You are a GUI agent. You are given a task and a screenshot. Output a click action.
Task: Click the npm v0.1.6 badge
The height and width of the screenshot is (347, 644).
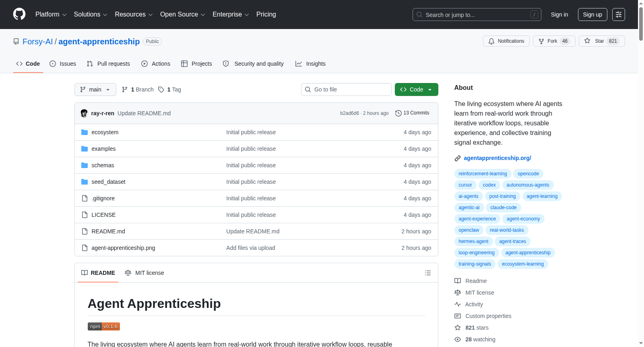point(104,326)
